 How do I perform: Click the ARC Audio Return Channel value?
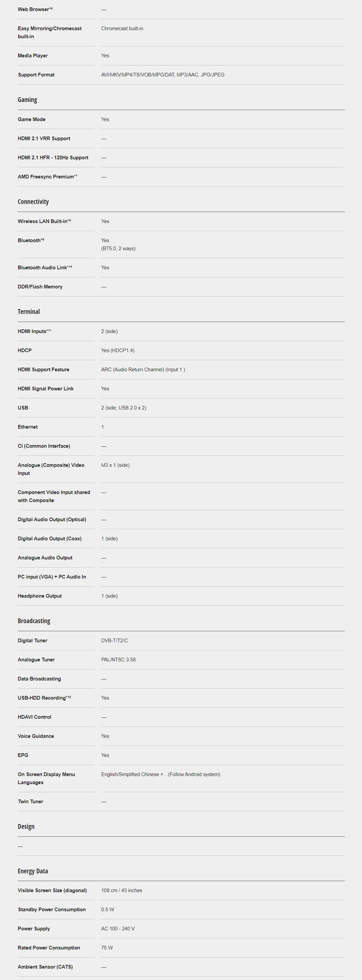(143, 369)
